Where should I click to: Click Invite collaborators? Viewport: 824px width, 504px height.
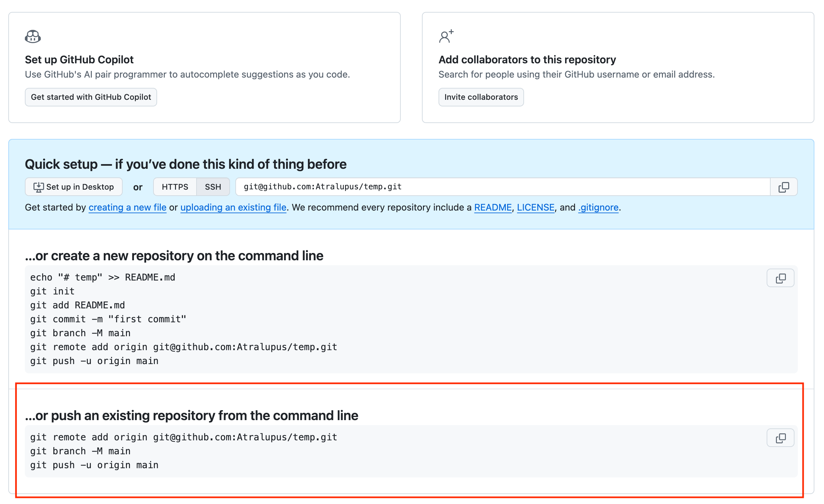coord(481,97)
